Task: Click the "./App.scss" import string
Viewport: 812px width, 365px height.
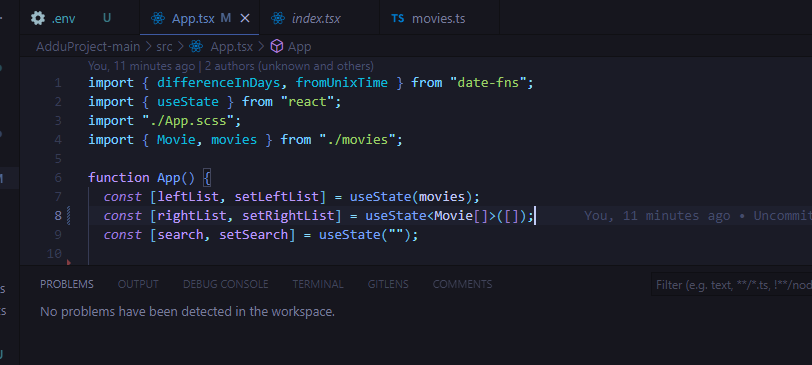Action: [x=188, y=121]
